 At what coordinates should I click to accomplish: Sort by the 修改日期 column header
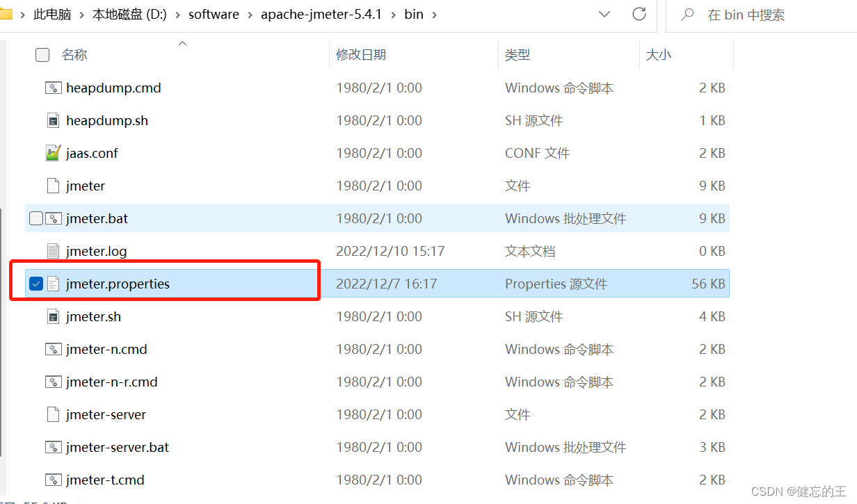pos(361,55)
